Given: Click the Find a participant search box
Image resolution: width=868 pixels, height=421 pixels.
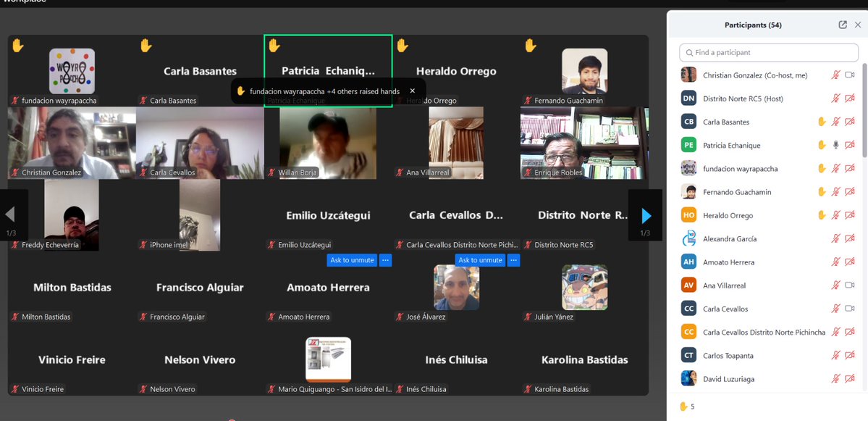Looking at the screenshot, I should [768, 53].
